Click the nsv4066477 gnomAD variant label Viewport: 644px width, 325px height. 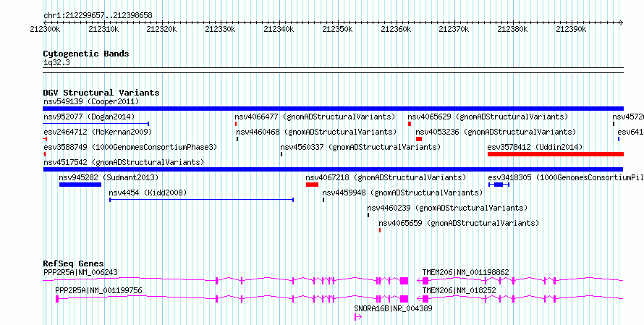(x=315, y=117)
